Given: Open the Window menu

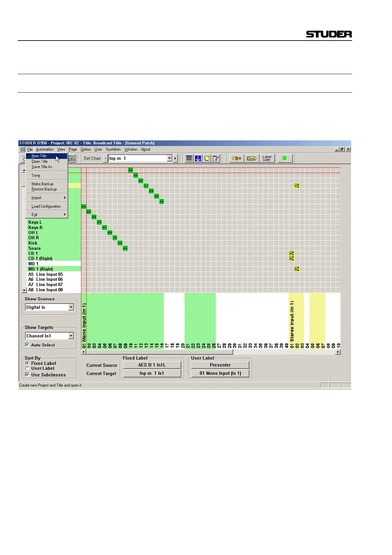Looking at the screenshot, I should pos(131,149).
